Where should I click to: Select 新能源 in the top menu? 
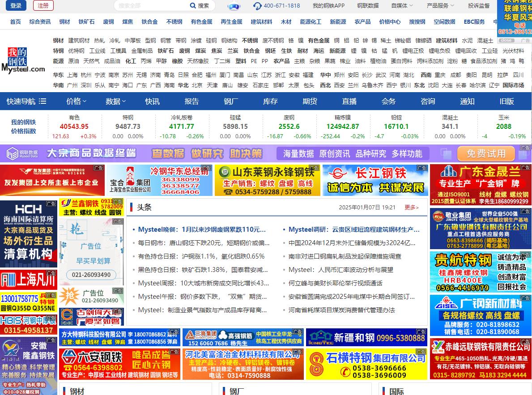point(338,22)
